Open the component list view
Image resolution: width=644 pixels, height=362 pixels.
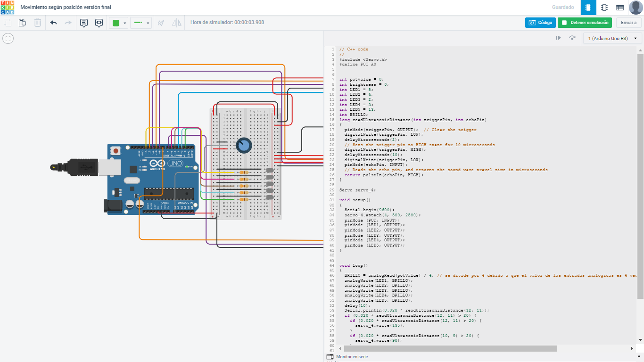tap(620, 8)
